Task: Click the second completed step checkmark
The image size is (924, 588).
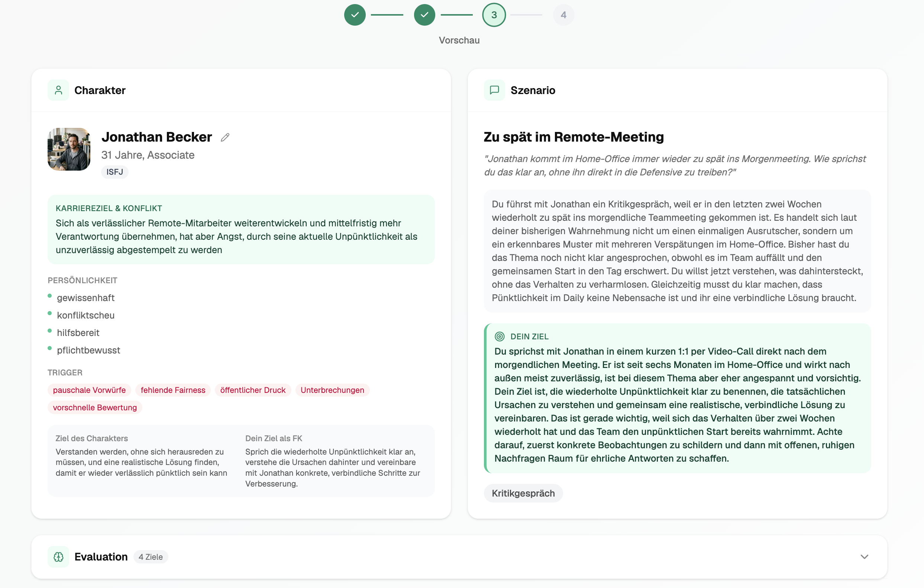Action: tap(424, 15)
